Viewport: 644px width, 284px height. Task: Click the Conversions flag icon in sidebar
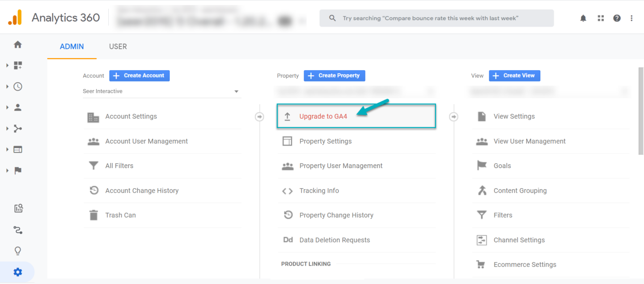click(18, 171)
